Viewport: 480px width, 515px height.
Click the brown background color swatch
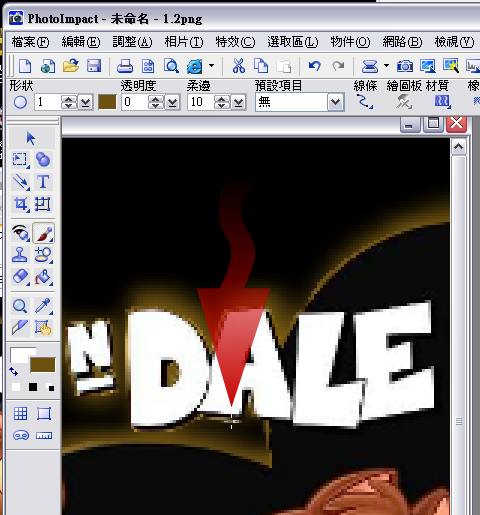[43, 365]
